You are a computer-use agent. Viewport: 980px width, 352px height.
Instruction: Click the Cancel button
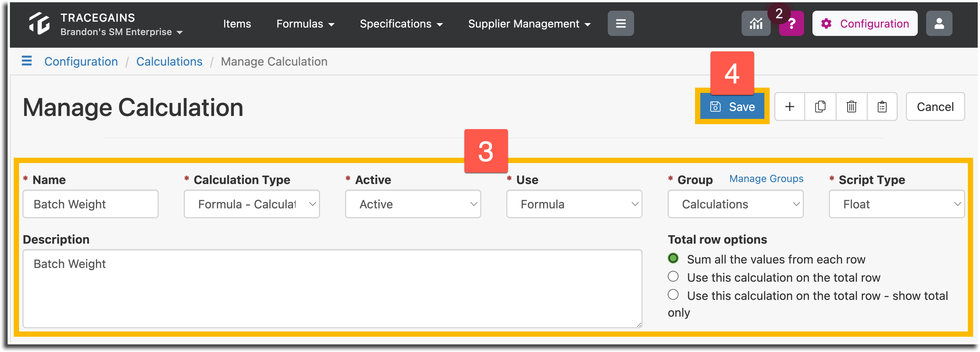(x=935, y=107)
